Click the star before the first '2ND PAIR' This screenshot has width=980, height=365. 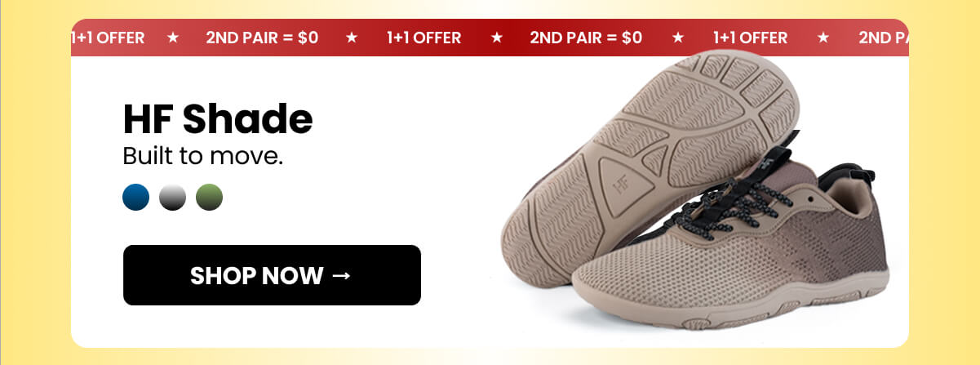(172, 38)
